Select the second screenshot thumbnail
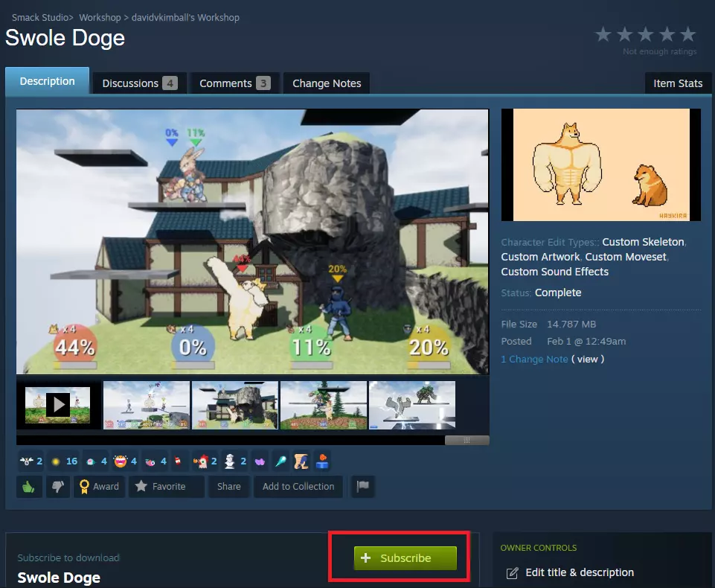The image size is (715, 588). click(147, 405)
